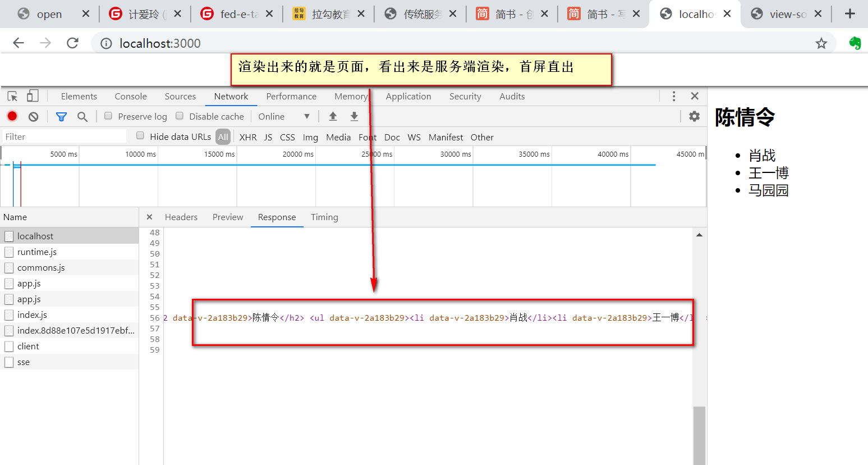The width and height of the screenshot is (868, 465).
Task: Open the Online throttling dropdown
Action: pos(284,116)
